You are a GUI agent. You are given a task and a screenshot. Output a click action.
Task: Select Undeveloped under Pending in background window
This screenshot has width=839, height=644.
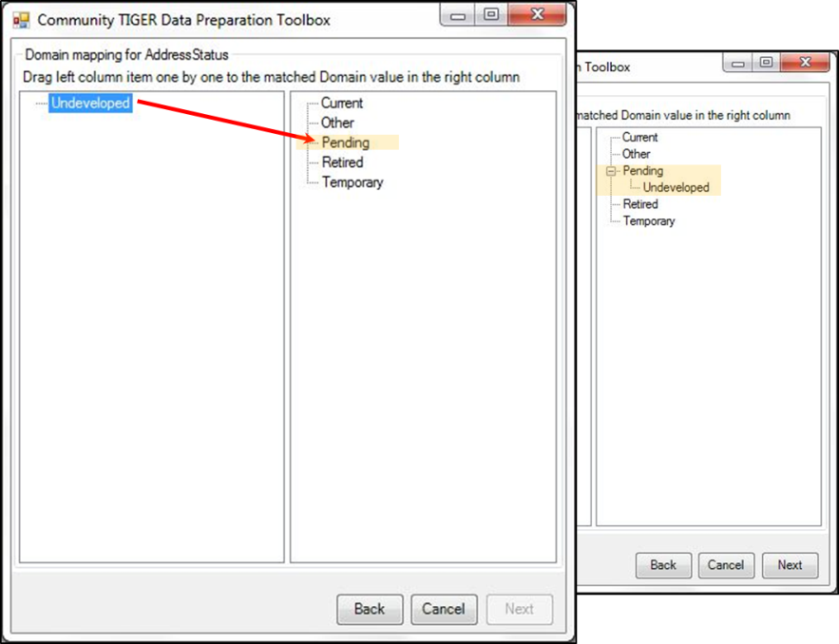tap(676, 187)
